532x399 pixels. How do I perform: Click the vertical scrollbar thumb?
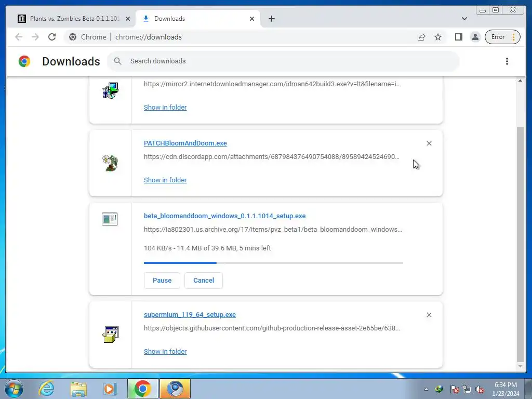coord(520,244)
